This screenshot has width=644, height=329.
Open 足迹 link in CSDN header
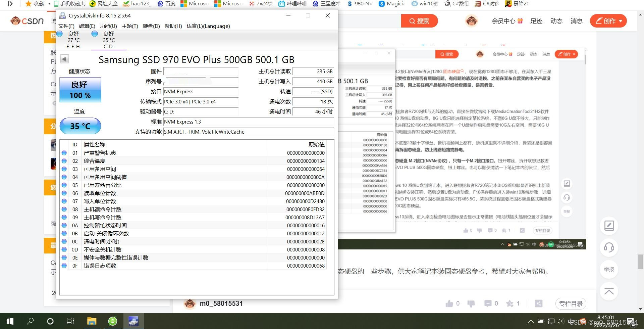(536, 21)
